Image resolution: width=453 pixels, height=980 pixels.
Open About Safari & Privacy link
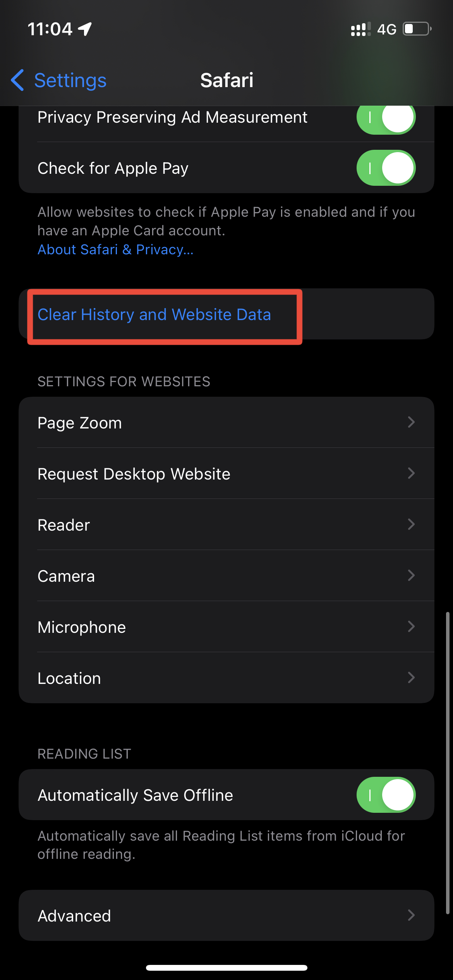click(115, 250)
